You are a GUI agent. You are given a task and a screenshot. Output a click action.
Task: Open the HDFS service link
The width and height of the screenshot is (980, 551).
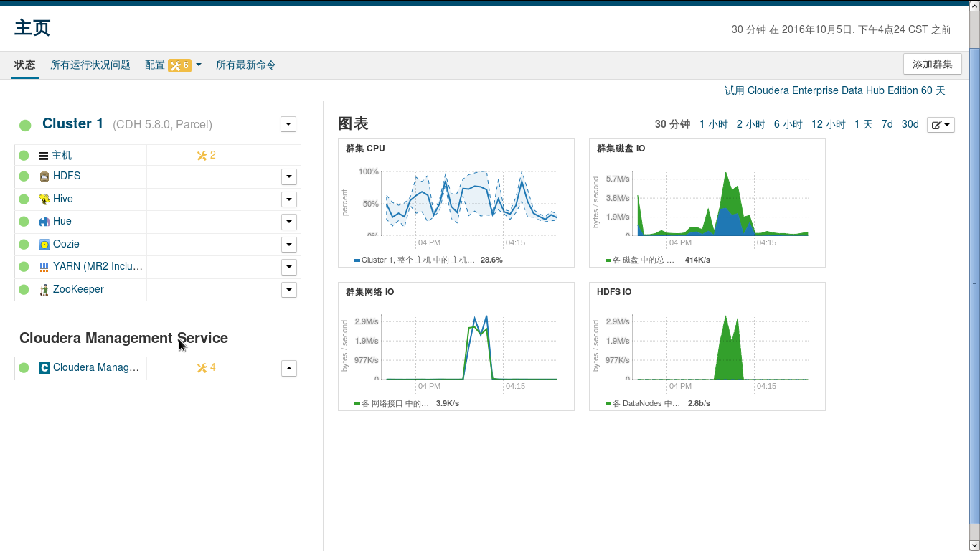coord(67,176)
